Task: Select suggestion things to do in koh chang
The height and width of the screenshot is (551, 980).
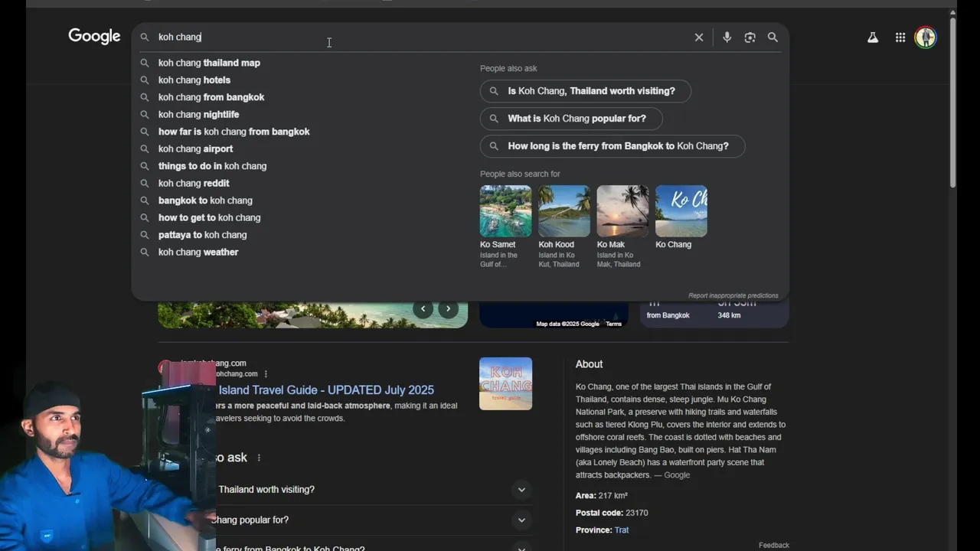Action: click(x=213, y=166)
